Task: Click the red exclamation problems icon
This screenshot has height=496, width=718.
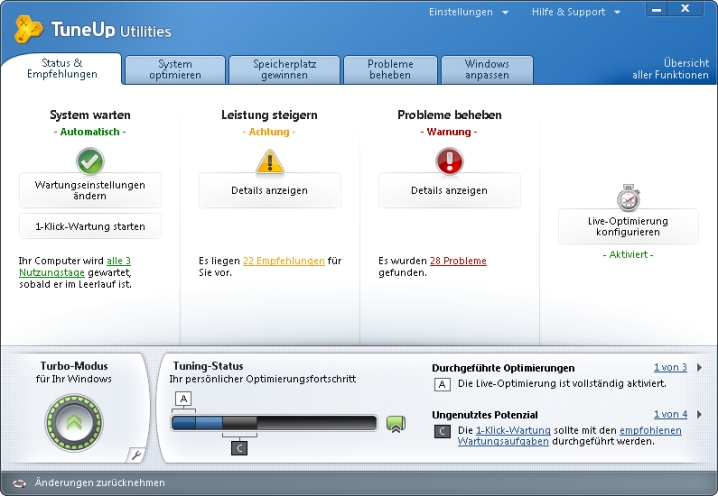Action: (x=450, y=160)
